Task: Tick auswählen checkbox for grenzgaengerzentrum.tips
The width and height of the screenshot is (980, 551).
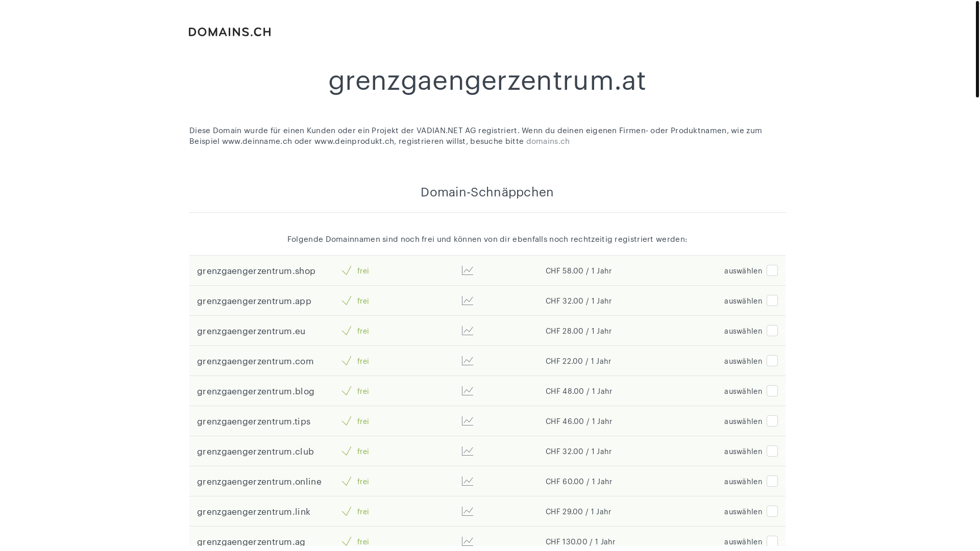Action: click(772, 421)
